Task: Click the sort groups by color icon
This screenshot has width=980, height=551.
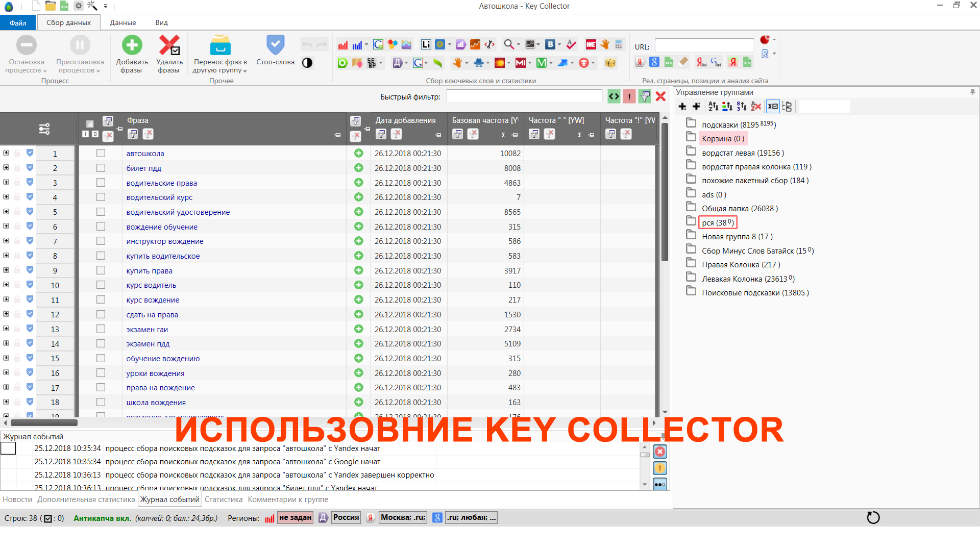Action: (727, 106)
